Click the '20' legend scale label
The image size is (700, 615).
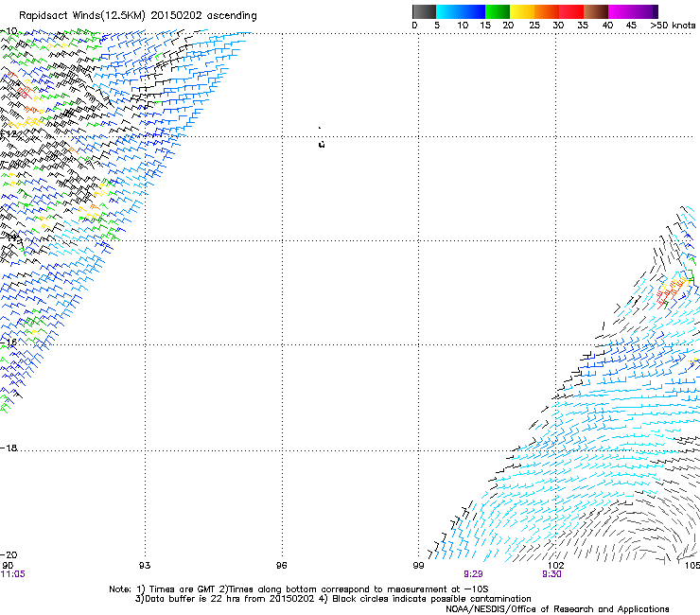[509, 26]
